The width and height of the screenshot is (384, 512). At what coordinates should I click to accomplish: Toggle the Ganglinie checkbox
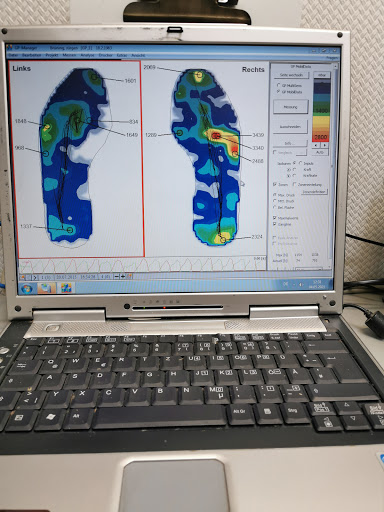pyautogui.click(x=275, y=224)
